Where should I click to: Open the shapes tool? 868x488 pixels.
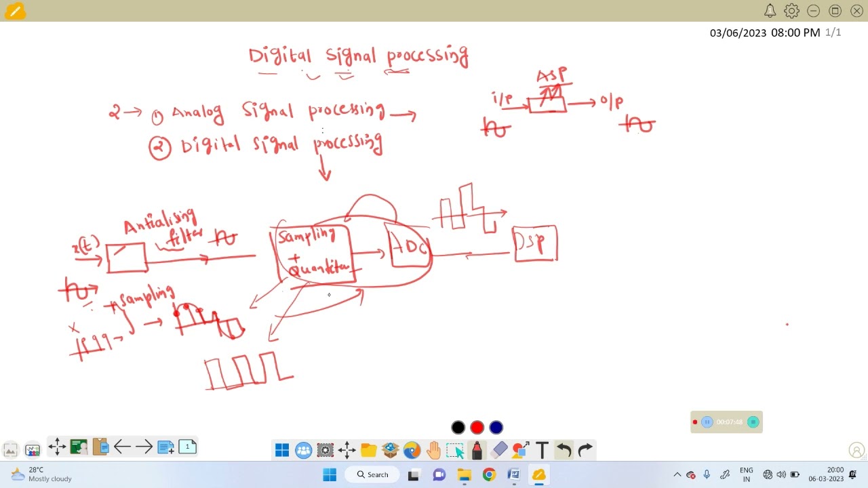click(x=520, y=450)
